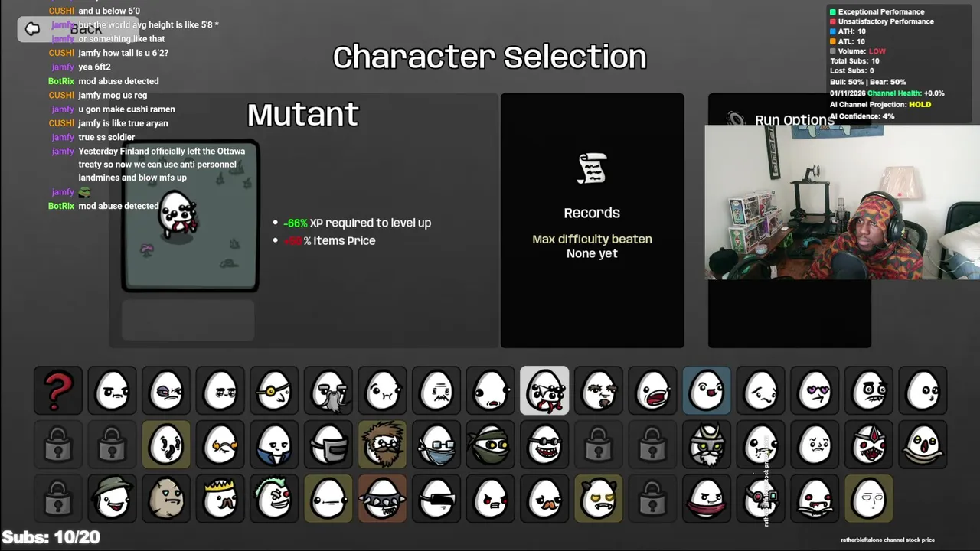Image resolution: width=980 pixels, height=551 pixels.
Task: Select the Renegade potato with green mohawk
Action: tap(274, 498)
